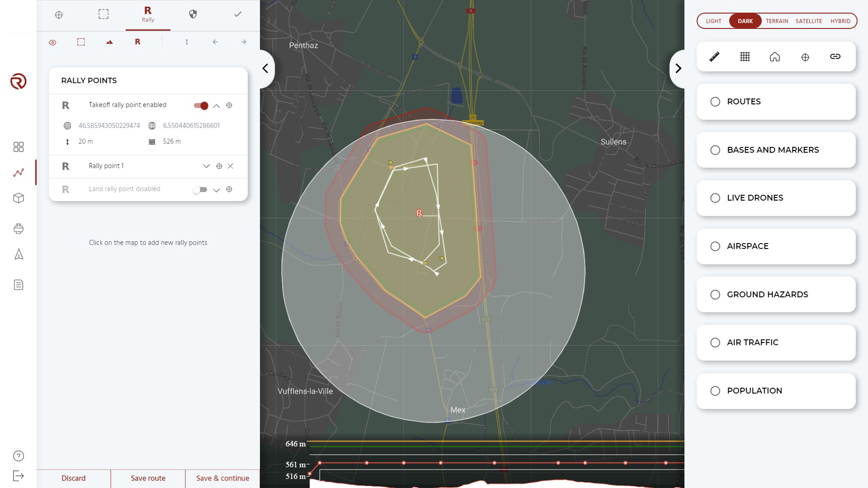Open the drone device sidebar icon
Viewport: 868px width, 488px height.
coord(19,229)
